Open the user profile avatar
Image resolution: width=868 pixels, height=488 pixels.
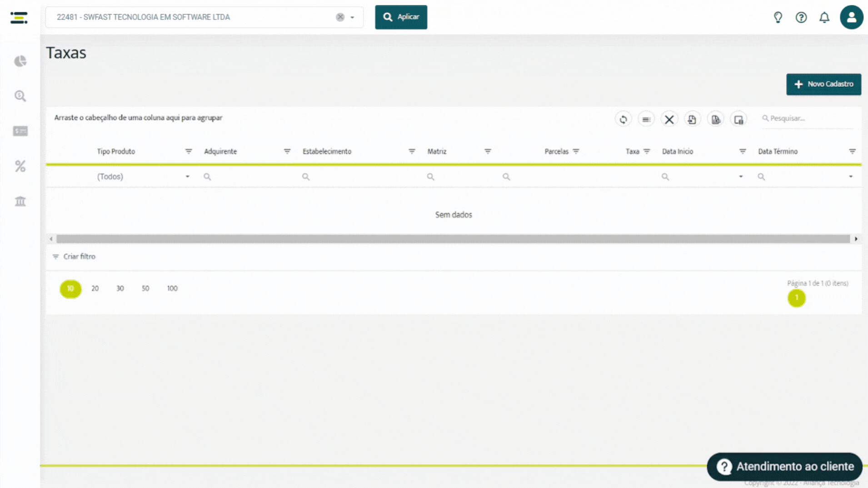tap(851, 17)
